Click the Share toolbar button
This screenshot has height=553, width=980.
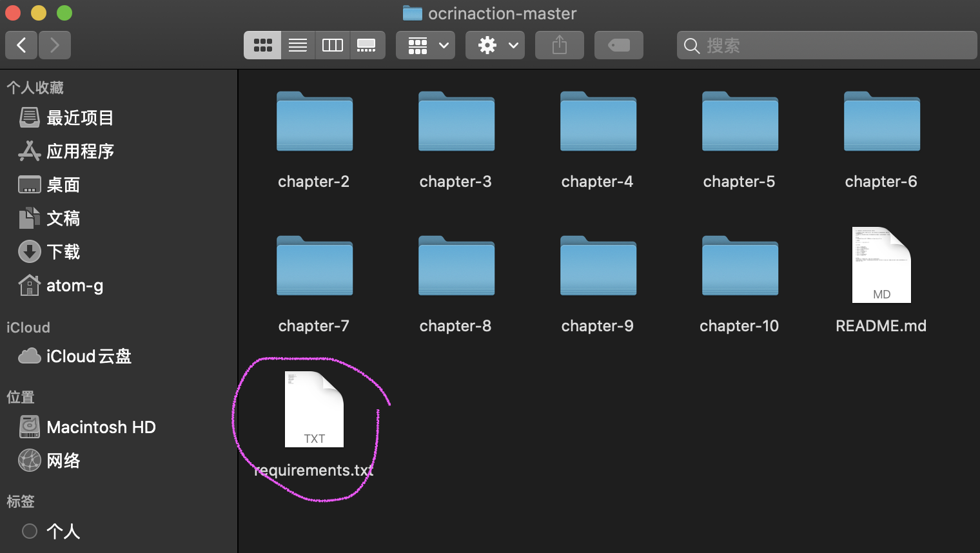click(560, 45)
